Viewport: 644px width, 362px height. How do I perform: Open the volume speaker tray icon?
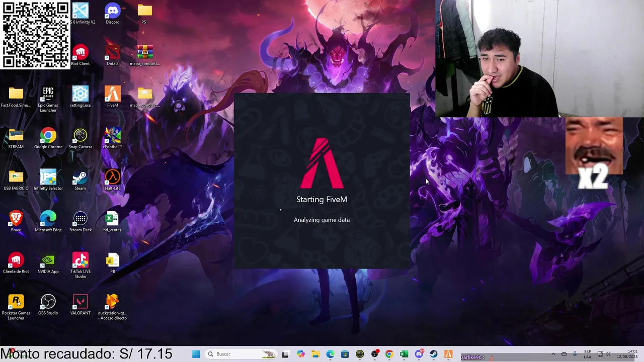(x=608, y=354)
